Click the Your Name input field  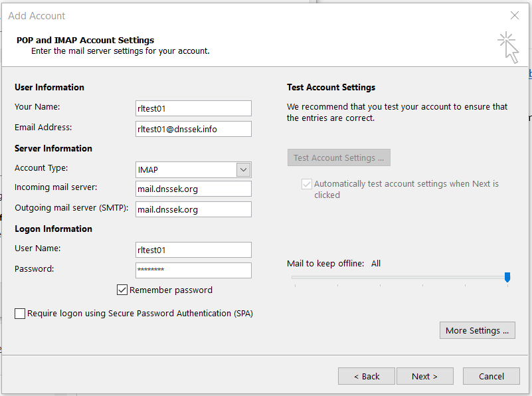coord(193,108)
